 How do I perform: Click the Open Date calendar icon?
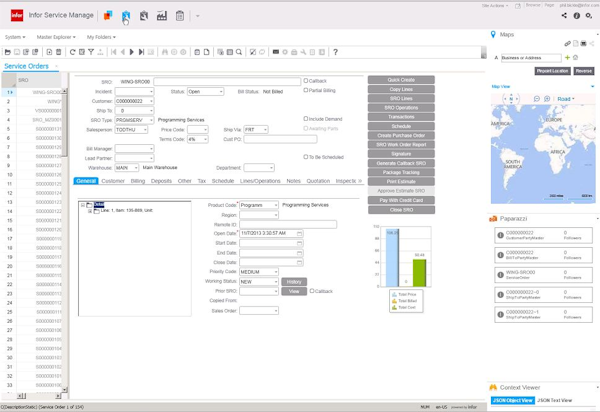[300, 233]
